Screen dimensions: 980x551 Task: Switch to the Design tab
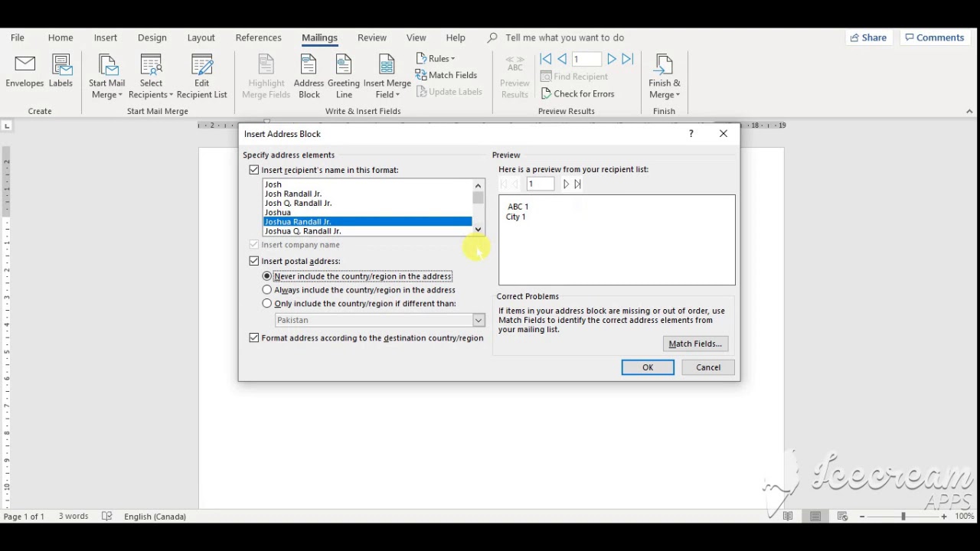coord(152,37)
